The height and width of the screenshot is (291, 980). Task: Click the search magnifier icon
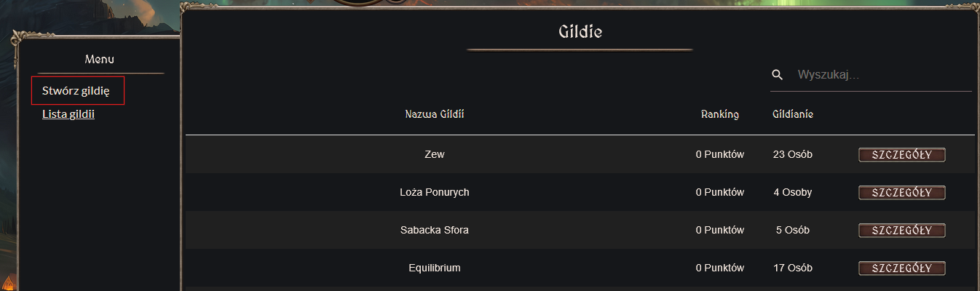click(x=778, y=75)
